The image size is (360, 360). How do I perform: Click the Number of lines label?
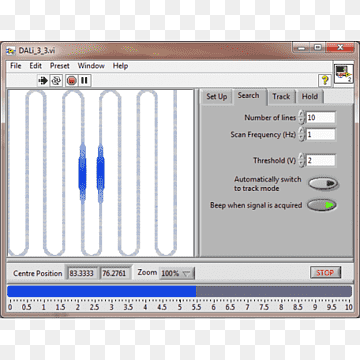(270, 117)
